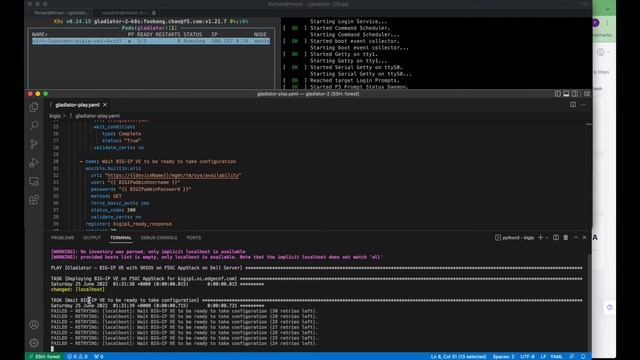Open Remote Explorer view in activity bar
Image resolution: width=640 pixels, height=360 pixels.
coord(34,181)
